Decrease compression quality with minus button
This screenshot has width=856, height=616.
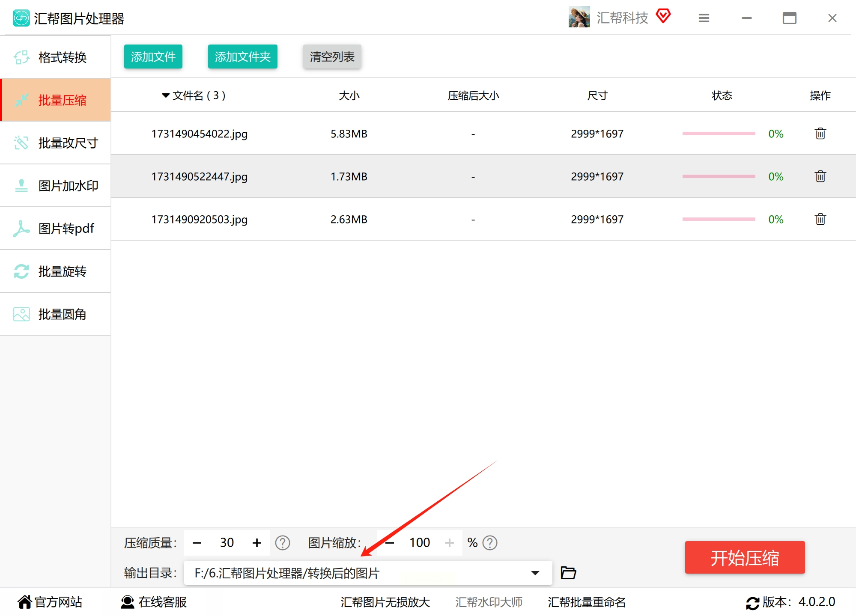click(x=197, y=543)
